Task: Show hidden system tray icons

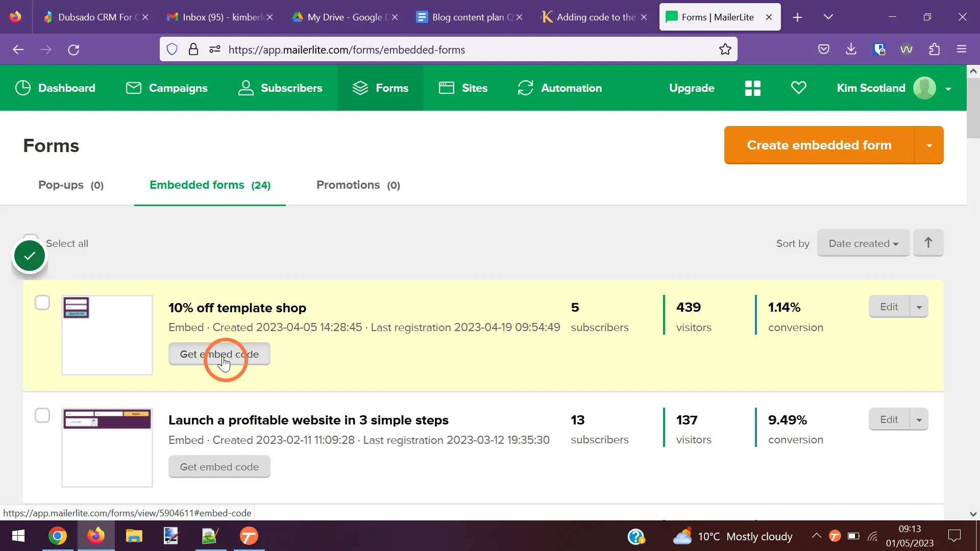Action: coord(816,536)
